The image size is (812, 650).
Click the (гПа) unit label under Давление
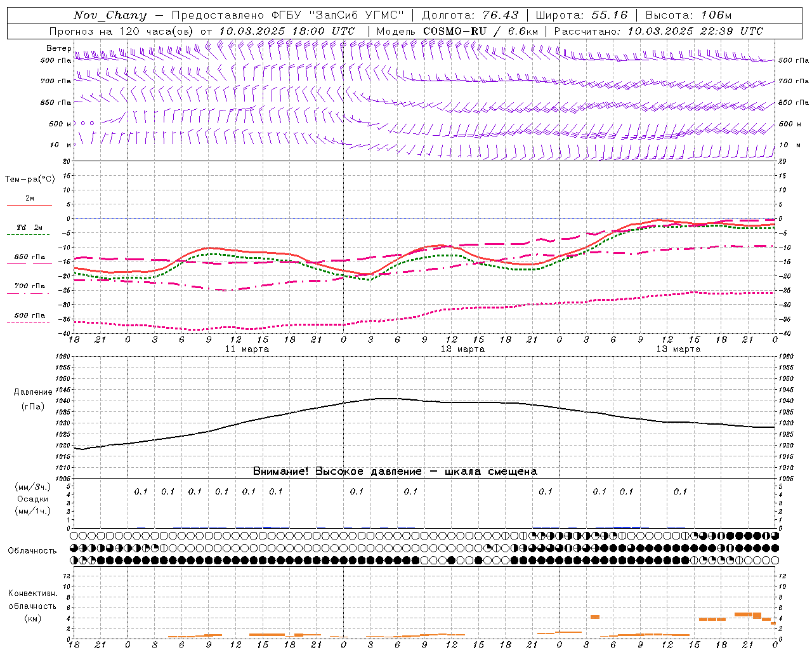click(33, 407)
